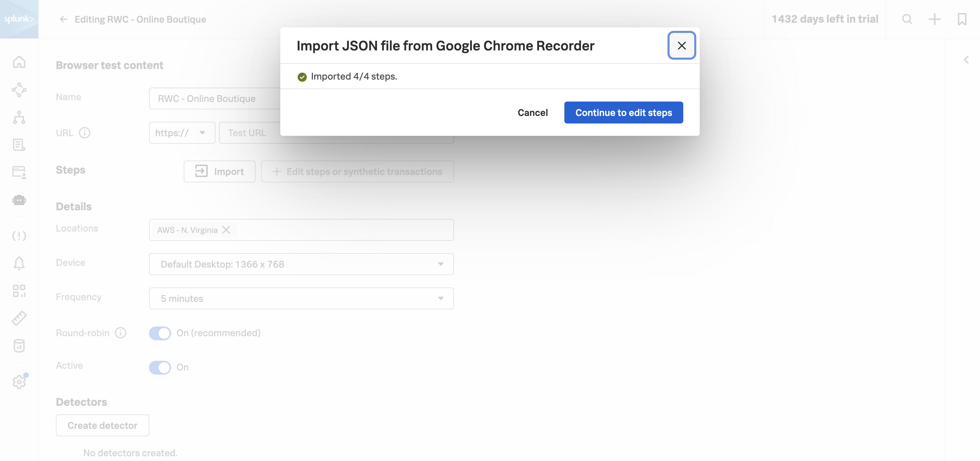Image resolution: width=980 pixels, height=461 pixels.
Task: Expand the Frequency dropdown
Action: tap(301, 298)
